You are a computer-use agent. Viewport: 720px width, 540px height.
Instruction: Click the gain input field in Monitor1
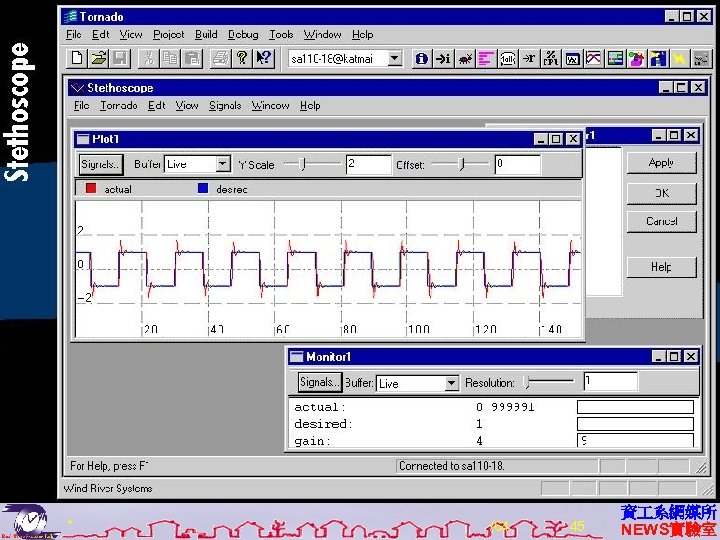click(635, 440)
